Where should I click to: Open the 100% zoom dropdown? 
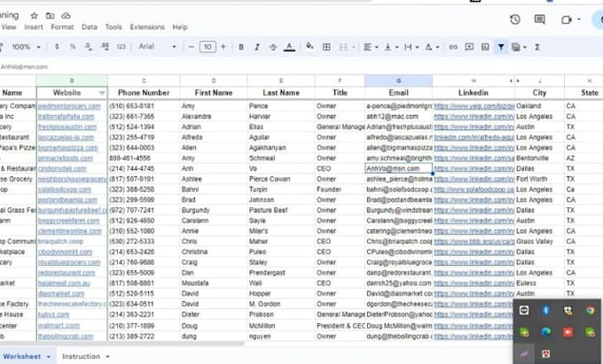[x=25, y=46]
